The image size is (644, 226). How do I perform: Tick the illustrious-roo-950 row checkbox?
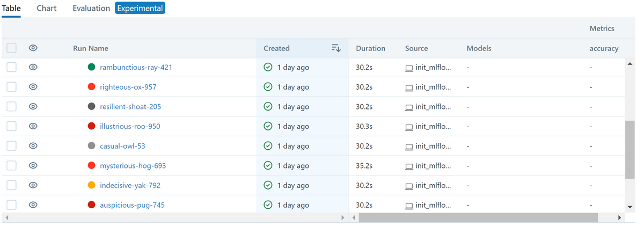click(x=11, y=126)
